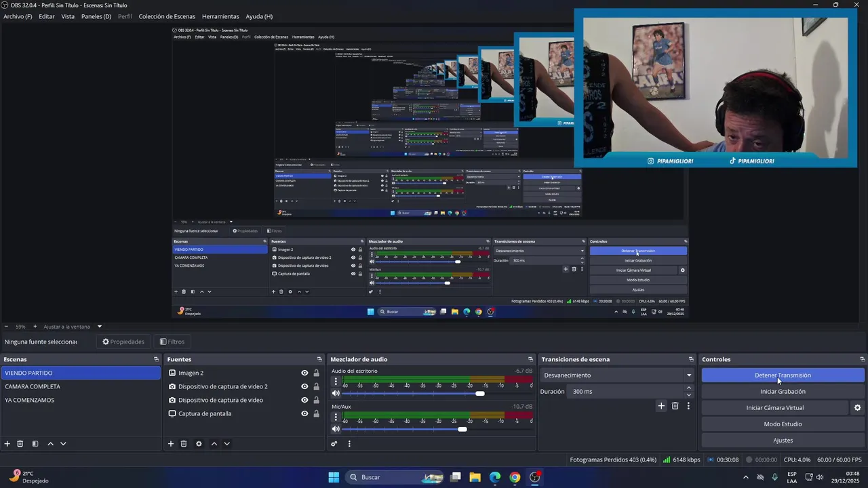This screenshot has width=868, height=488.
Task: Open Colección de Escenas menu
Action: pos(167,16)
